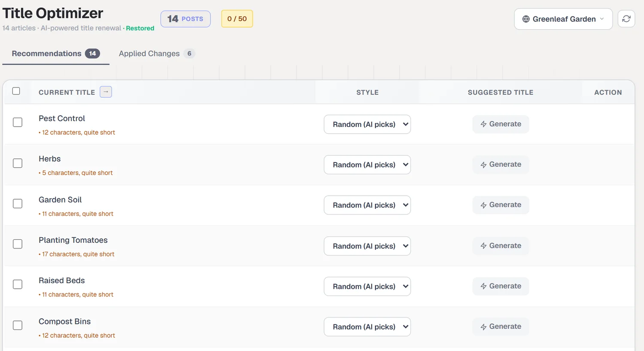Generate a title for Compost Bins

(501, 326)
